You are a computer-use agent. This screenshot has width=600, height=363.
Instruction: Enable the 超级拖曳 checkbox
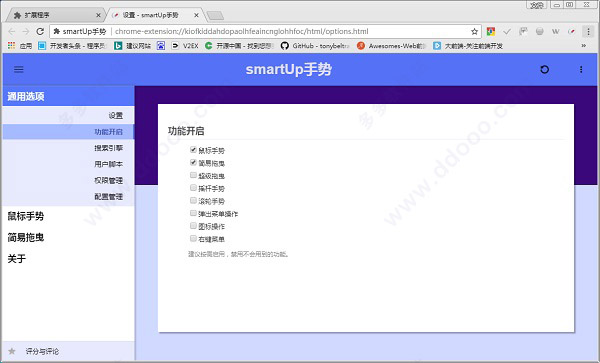[x=193, y=175]
